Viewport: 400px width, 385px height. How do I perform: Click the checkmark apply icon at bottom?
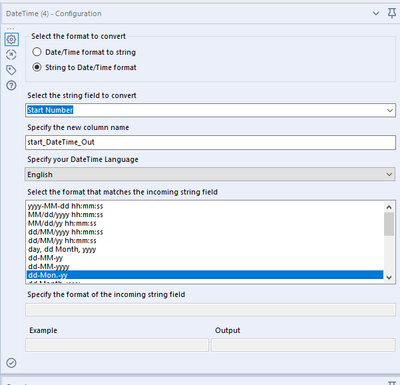click(11, 363)
